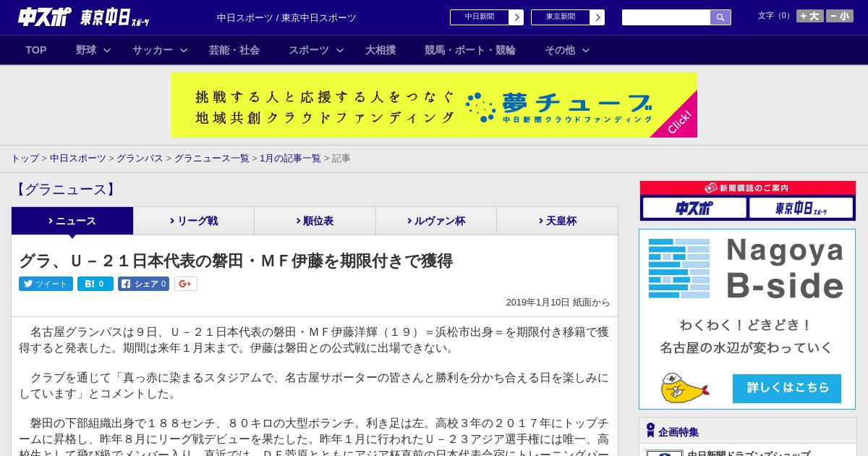Focus the site search input field

pyautogui.click(x=666, y=17)
